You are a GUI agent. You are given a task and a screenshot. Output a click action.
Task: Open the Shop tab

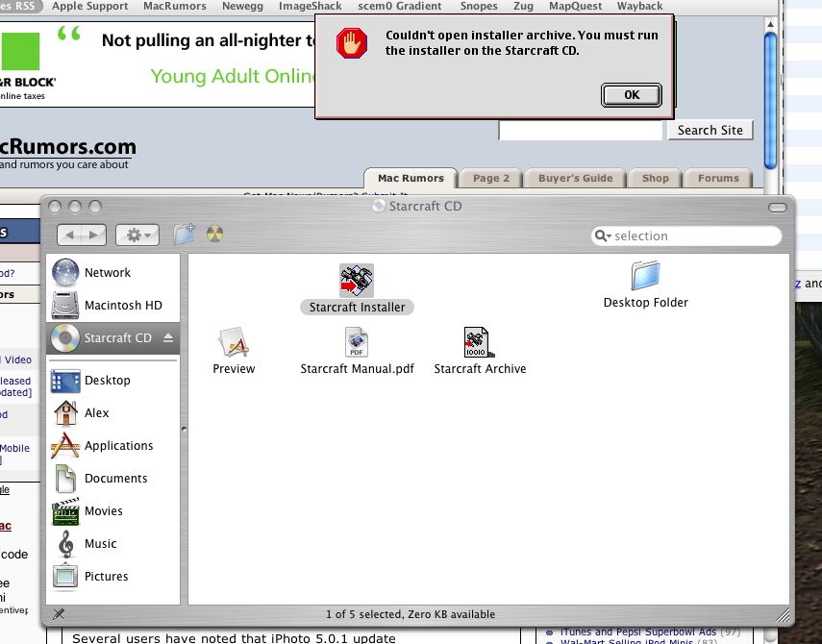[656, 178]
